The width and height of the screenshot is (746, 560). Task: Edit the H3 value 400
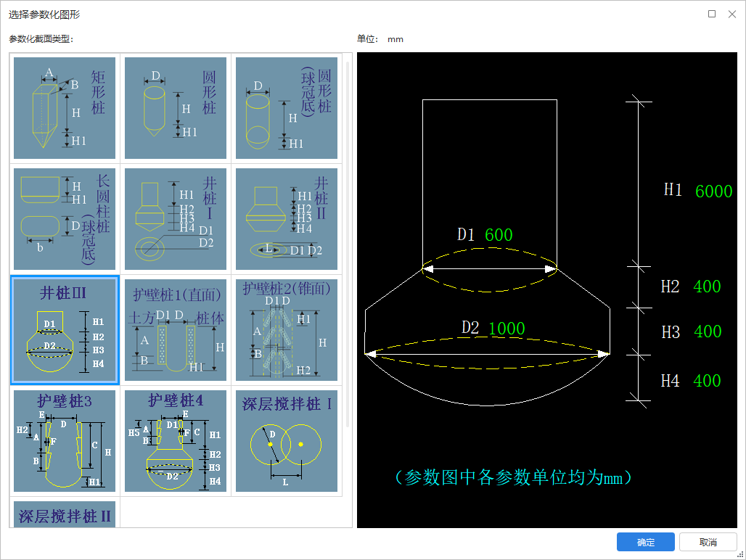point(708,332)
